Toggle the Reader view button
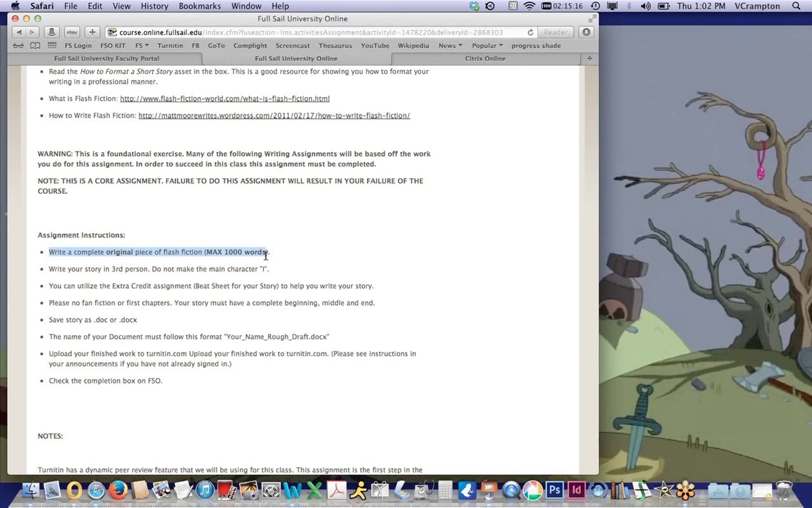Viewport: 812px width, 508px height. [555, 32]
